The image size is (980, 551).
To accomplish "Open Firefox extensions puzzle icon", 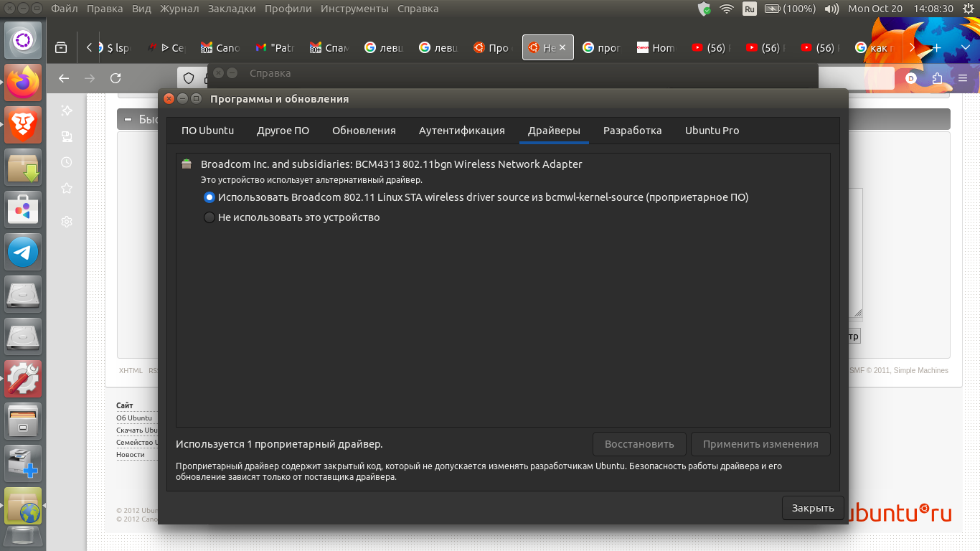I will coord(937,78).
